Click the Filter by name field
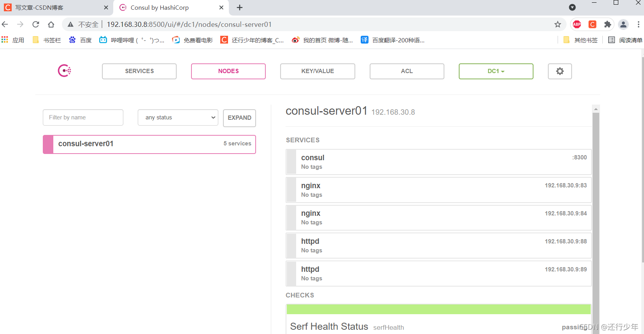The image size is (644, 334). [x=83, y=117]
